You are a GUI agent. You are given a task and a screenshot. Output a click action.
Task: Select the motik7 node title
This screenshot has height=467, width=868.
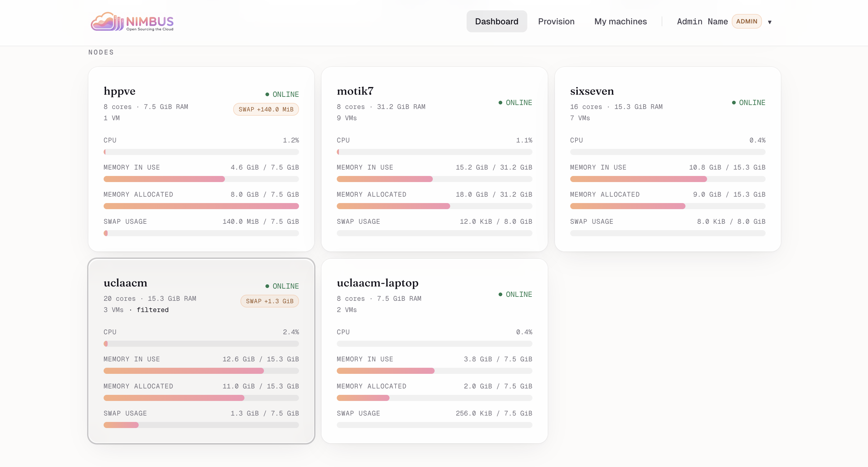pyautogui.click(x=355, y=91)
